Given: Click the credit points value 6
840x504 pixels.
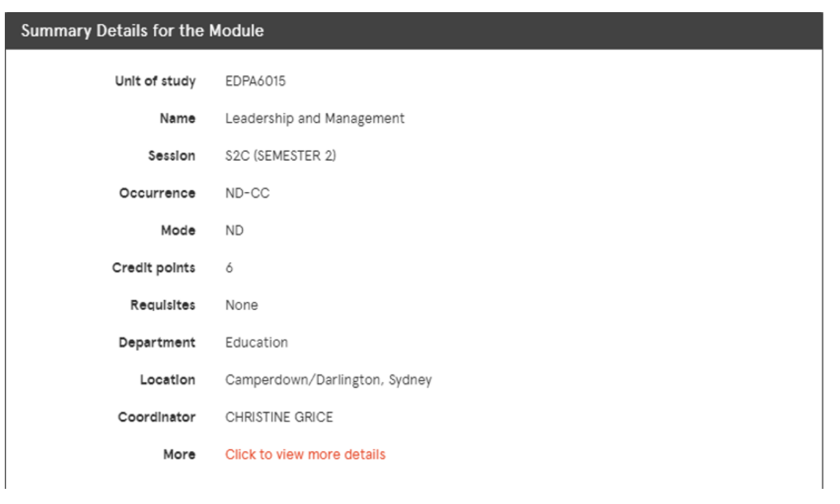Looking at the screenshot, I should coord(229,268).
